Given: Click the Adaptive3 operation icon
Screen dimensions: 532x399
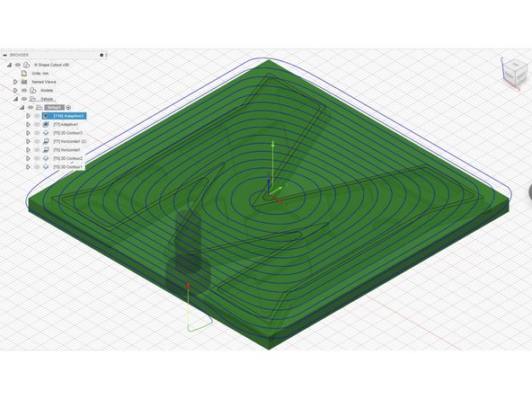Looking at the screenshot, I should (46, 116).
